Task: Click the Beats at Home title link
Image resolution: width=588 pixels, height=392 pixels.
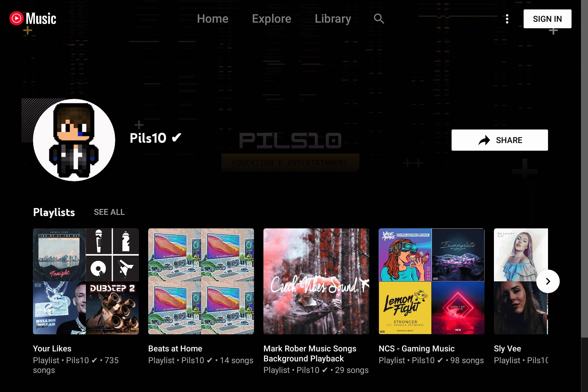Action: pyautogui.click(x=175, y=348)
